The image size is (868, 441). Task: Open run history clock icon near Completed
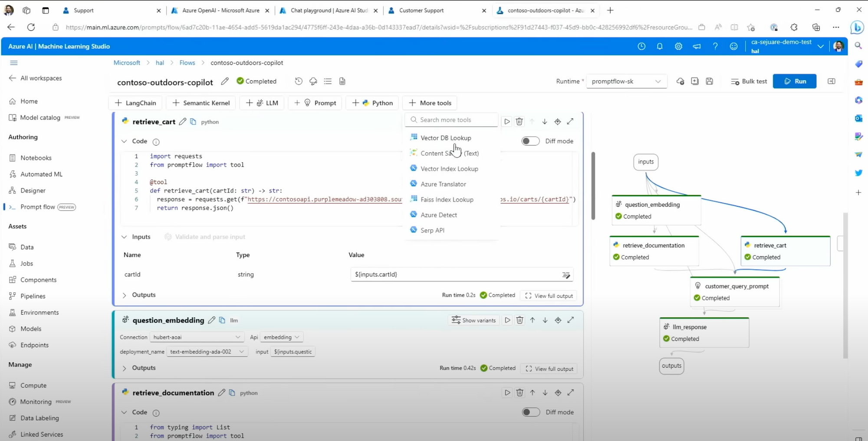coord(299,82)
